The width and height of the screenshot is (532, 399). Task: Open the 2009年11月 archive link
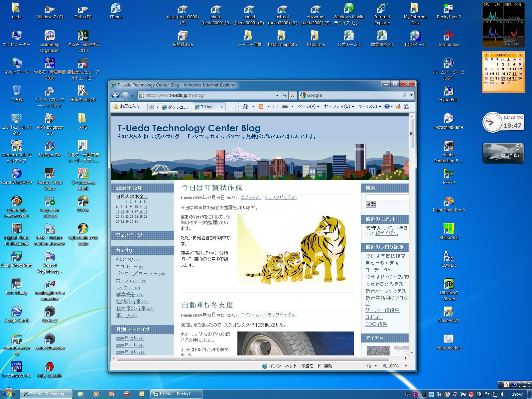130,345
